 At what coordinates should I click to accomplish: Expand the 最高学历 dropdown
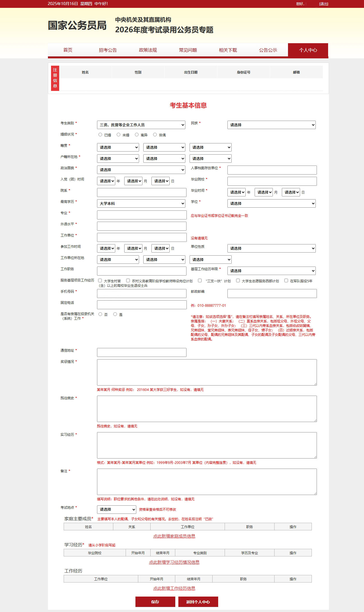[x=141, y=203]
